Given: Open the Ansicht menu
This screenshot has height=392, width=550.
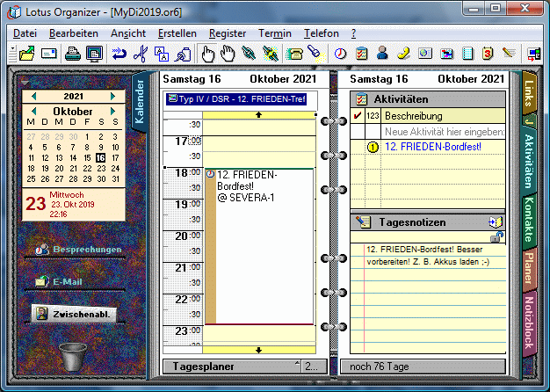Looking at the screenshot, I should (128, 33).
